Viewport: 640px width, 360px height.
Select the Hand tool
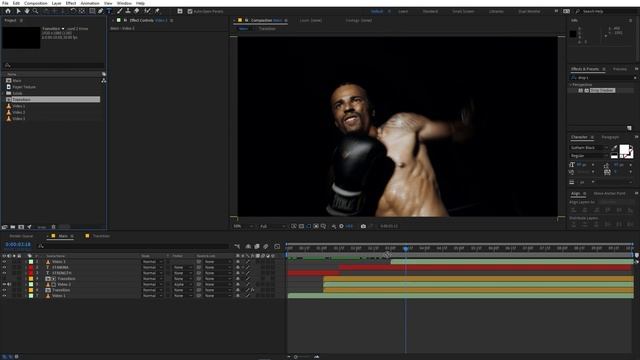coord(27,11)
